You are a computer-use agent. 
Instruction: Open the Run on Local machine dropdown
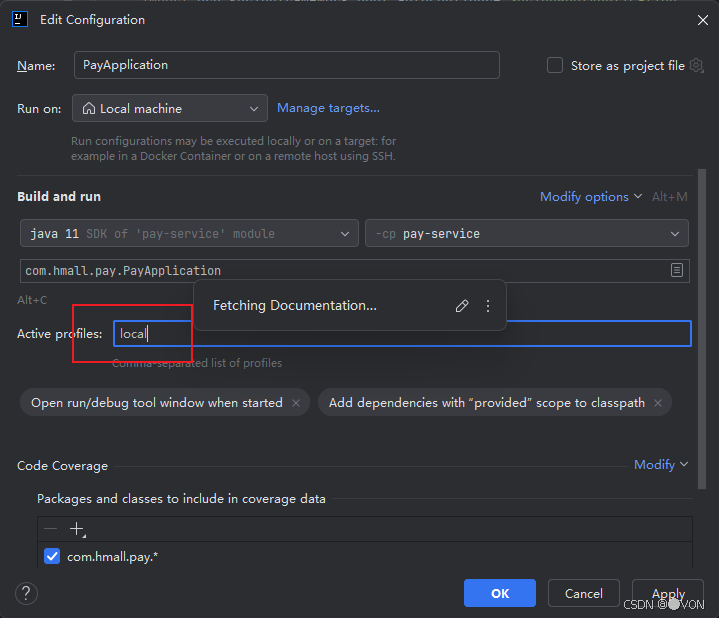tap(170, 108)
